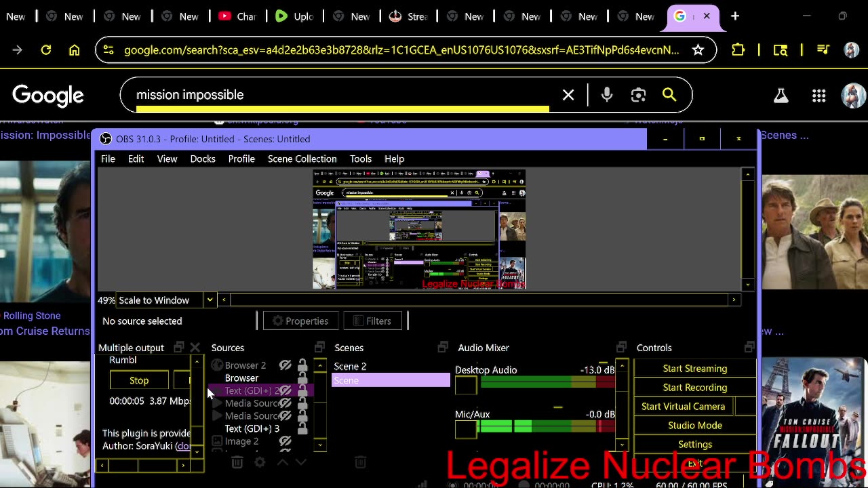Select Text (GDI+) 3 source row
Viewport: 868px width, 488px height.
pos(252,428)
